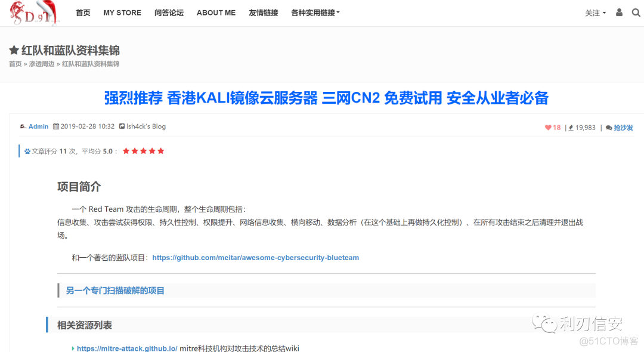Screen dimensions: 644x352
Task: Open the search magnifier icon
Action: (x=636, y=13)
